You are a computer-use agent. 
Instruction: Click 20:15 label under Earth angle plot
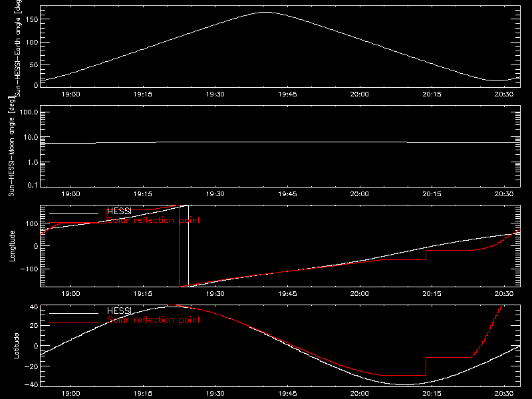432,94
